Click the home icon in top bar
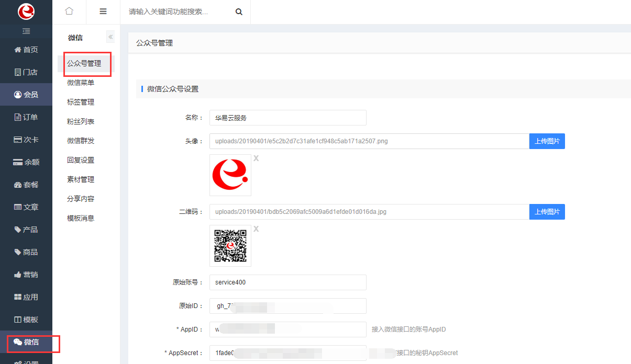The height and width of the screenshot is (364, 631). 69,12
